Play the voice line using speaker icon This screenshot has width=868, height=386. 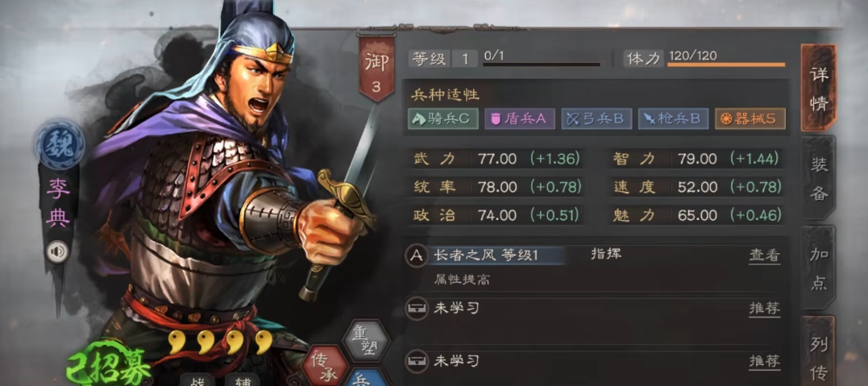[57, 252]
